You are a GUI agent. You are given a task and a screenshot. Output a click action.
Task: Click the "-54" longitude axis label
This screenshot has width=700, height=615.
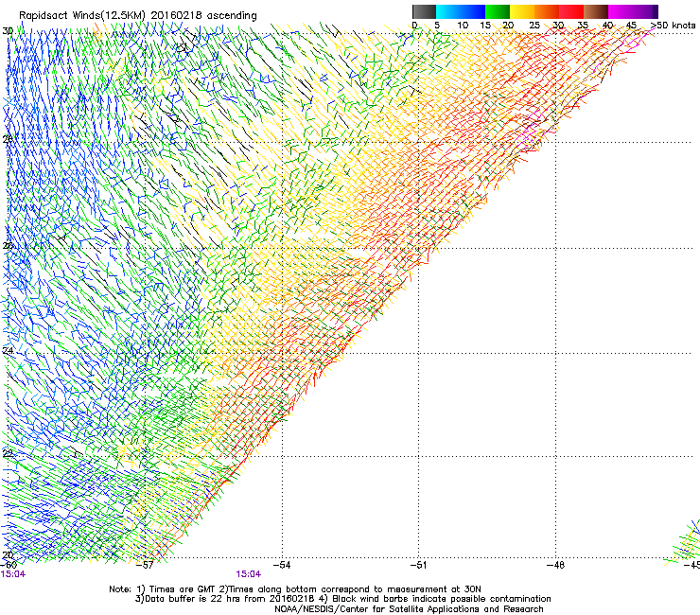[282, 565]
